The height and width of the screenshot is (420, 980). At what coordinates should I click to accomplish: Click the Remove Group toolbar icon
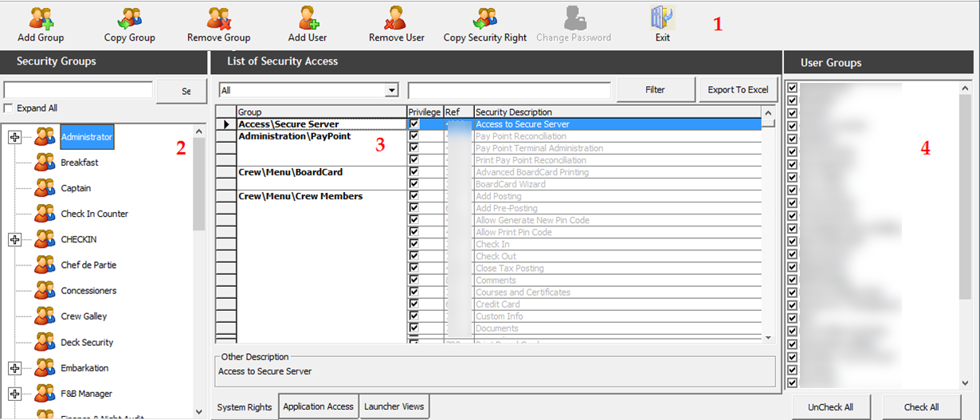point(219,18)
